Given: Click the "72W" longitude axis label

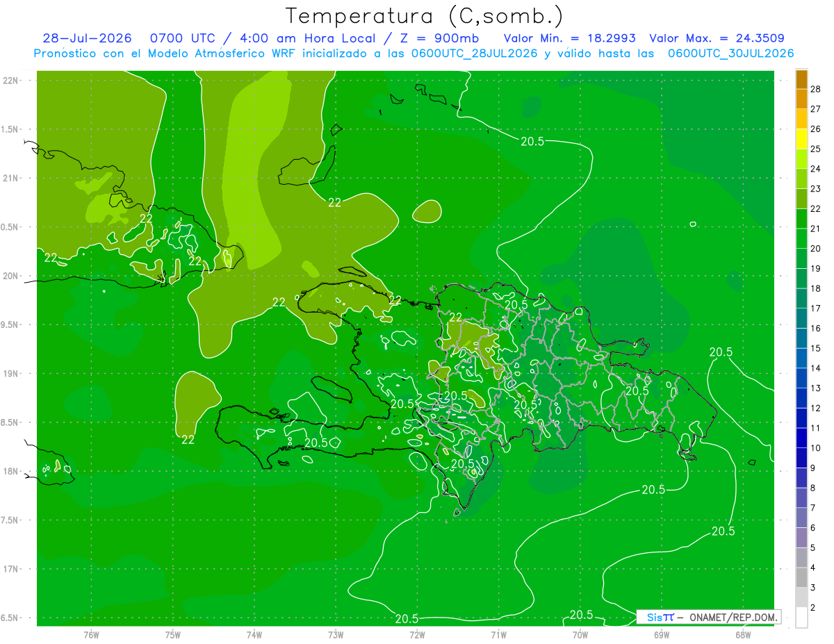Looking at the screenshot, I should coord(418,634).
